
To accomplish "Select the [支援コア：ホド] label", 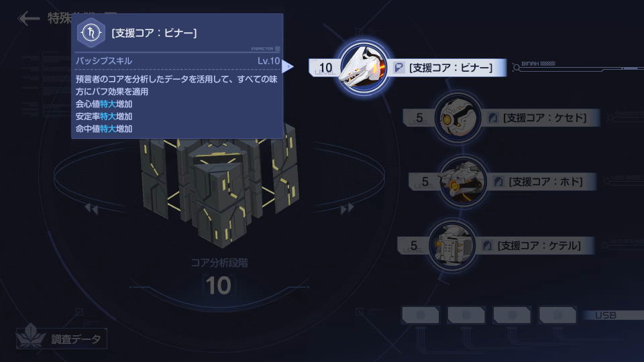I will (x=541, y=182).
